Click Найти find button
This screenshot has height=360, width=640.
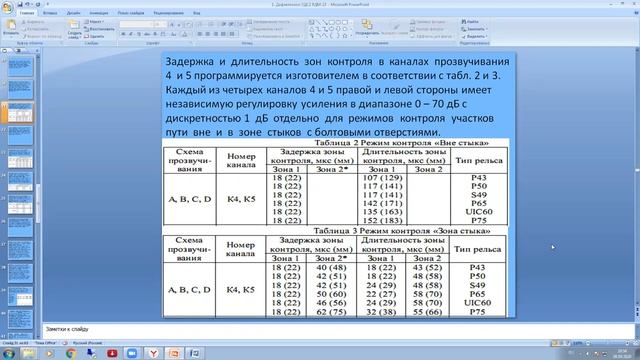coord(470,22)
